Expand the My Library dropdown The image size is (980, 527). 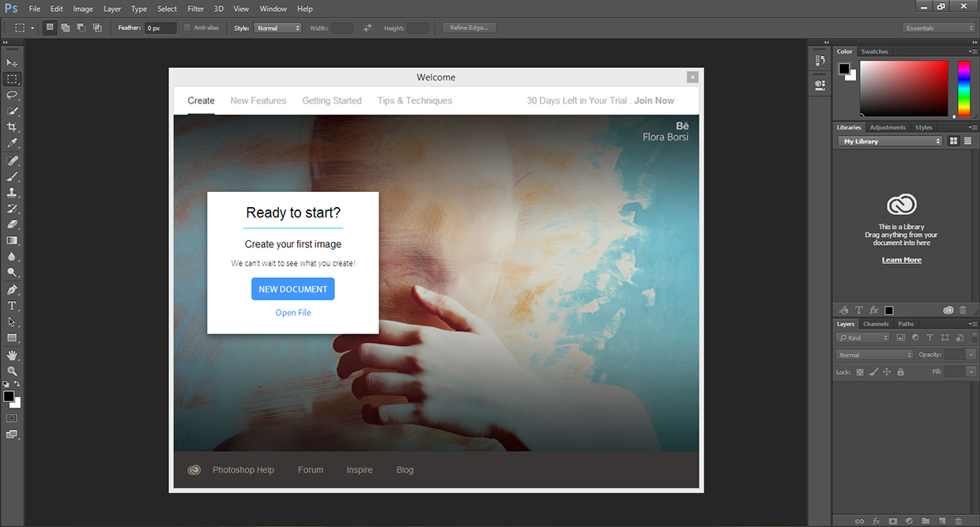[891, 141]
